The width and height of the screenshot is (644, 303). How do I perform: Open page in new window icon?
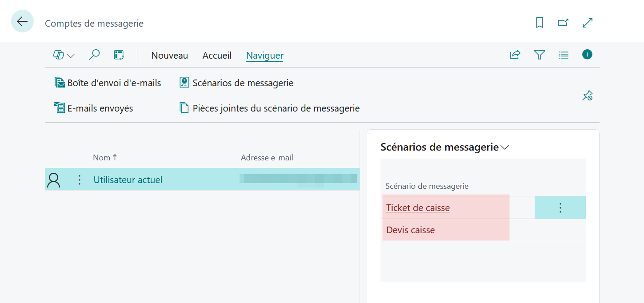tap(563, 23)
